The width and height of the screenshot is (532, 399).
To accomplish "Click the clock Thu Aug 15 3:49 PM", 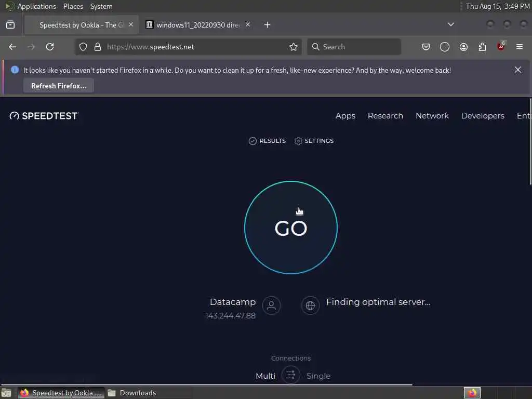I will pyautogui.click(x=497, y=6).
